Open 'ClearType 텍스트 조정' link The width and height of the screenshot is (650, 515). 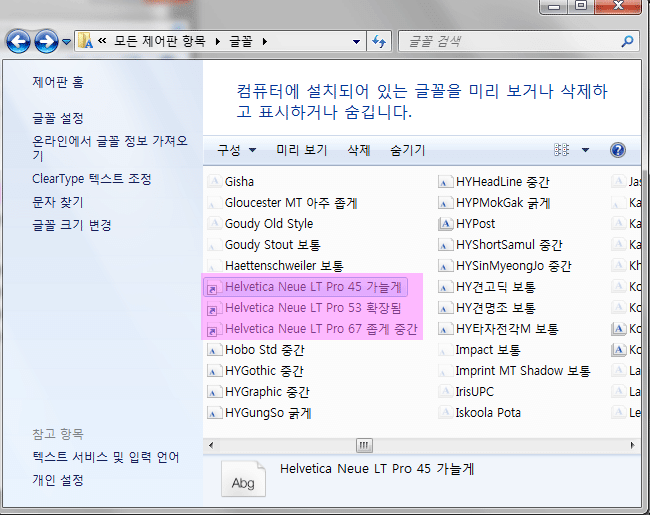tap(92, 179)
